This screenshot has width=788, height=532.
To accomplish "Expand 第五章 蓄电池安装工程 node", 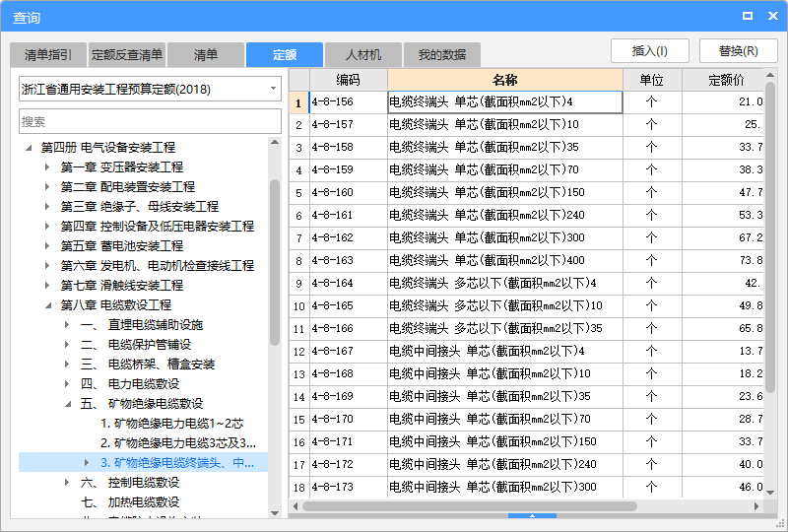I will 47,246.
